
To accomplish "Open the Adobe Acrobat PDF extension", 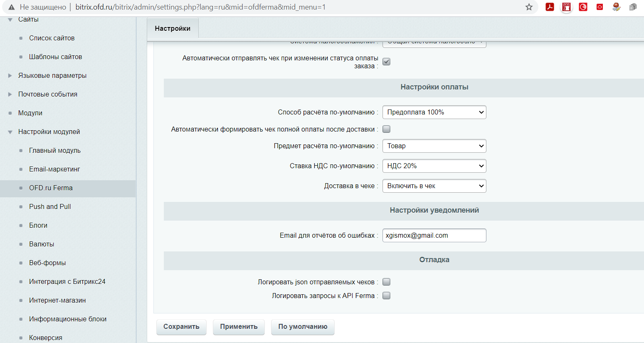I will [550, 7].
